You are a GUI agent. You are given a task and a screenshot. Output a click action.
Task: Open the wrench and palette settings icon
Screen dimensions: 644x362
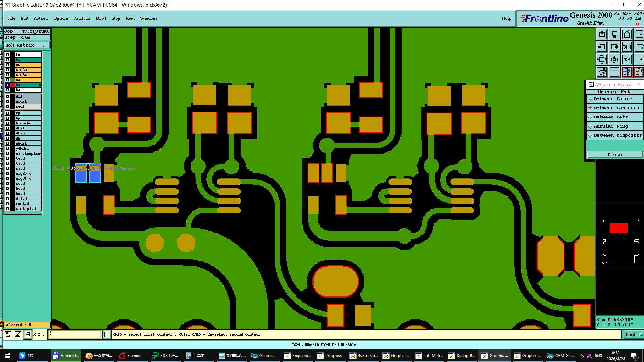(x=602, y=72)
